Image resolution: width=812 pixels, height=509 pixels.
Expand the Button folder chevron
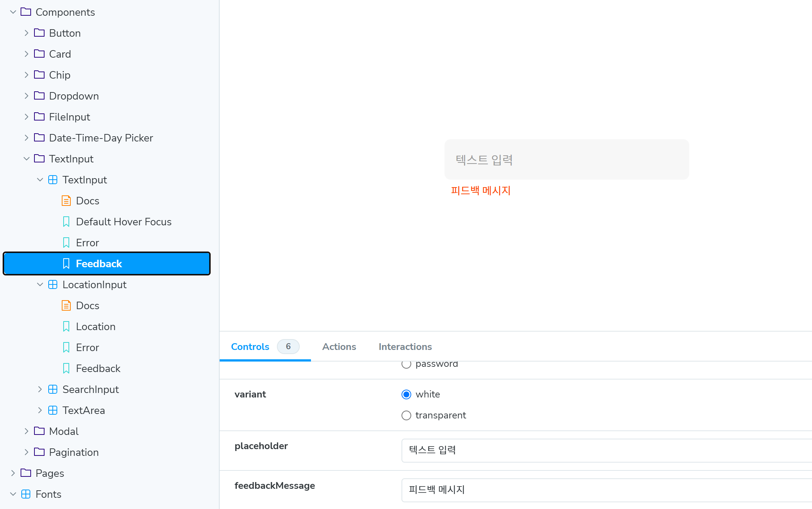(x=26, y=33)
